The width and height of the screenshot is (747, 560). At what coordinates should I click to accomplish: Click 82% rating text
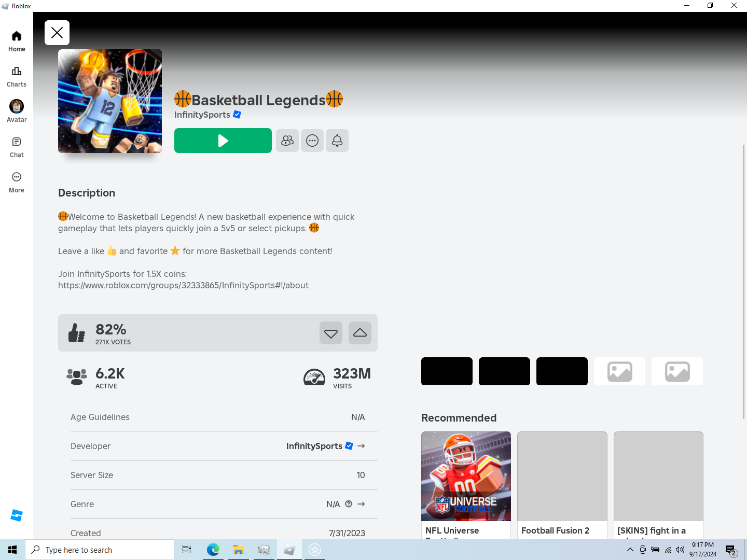tap(111, 329)
